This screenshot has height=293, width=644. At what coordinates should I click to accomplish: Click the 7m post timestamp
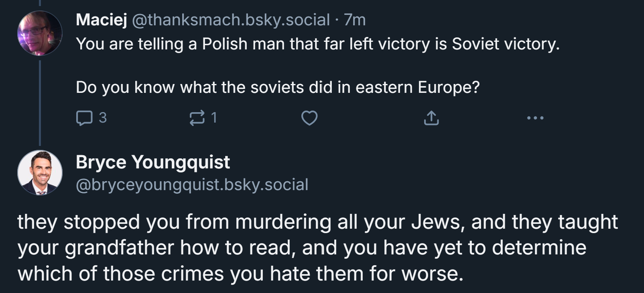pyautogui.click(x=355, y=20)
